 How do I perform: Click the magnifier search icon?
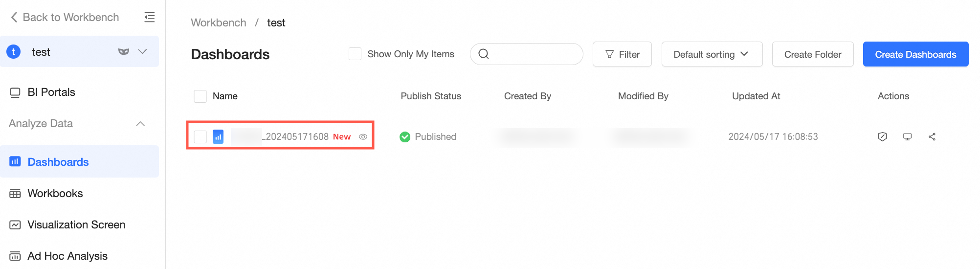484,54
